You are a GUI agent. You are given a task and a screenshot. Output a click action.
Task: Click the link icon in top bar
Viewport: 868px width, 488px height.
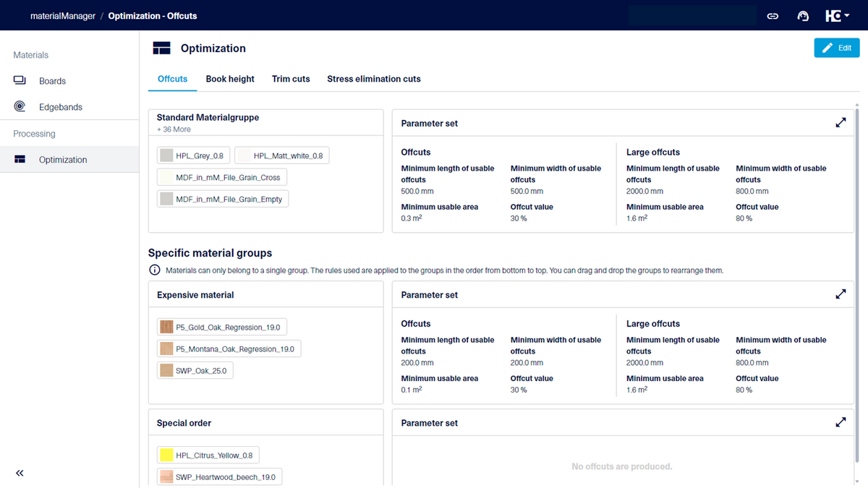pyautogui.click(x=773, y=16)
